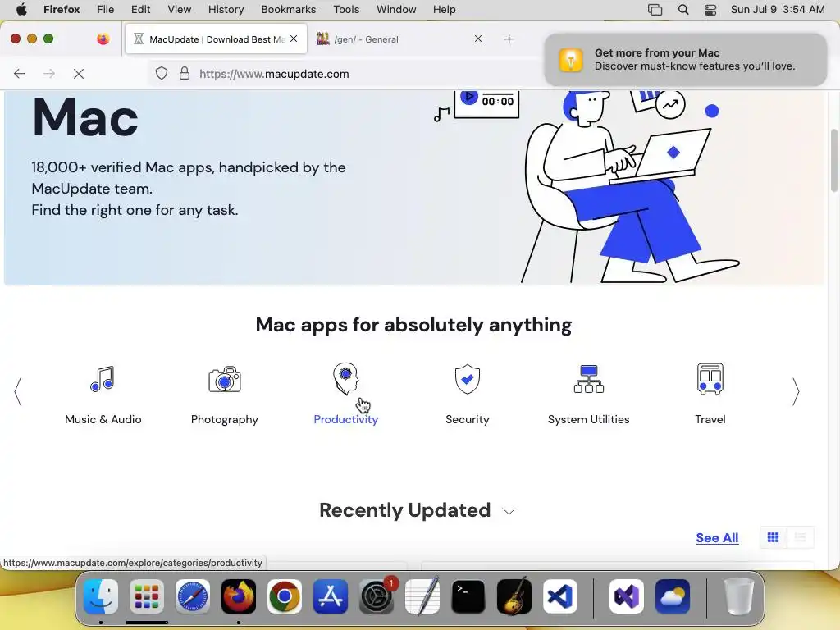Open Visual Studio Code from the Dock
This screenshot has width=840, height=630.
tap(560, 596)
